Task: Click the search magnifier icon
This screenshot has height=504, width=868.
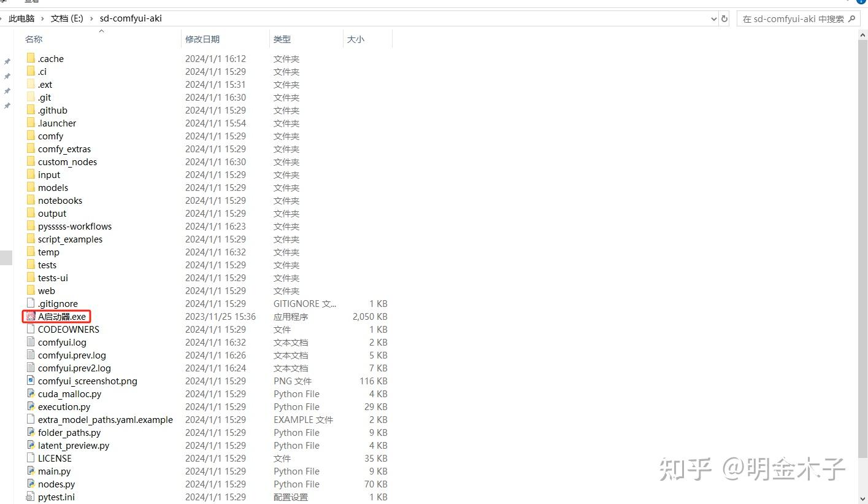Action: click(851, 18)
